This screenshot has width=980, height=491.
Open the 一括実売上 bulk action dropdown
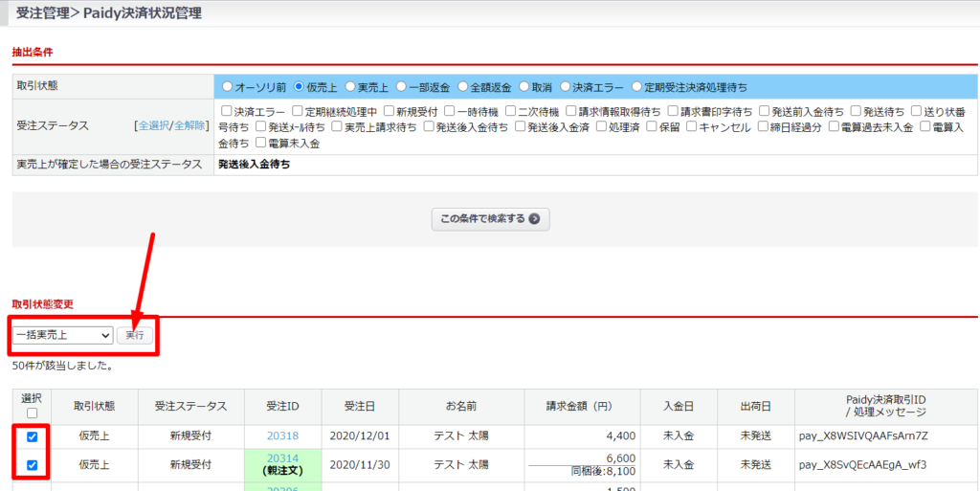[62, 336]
